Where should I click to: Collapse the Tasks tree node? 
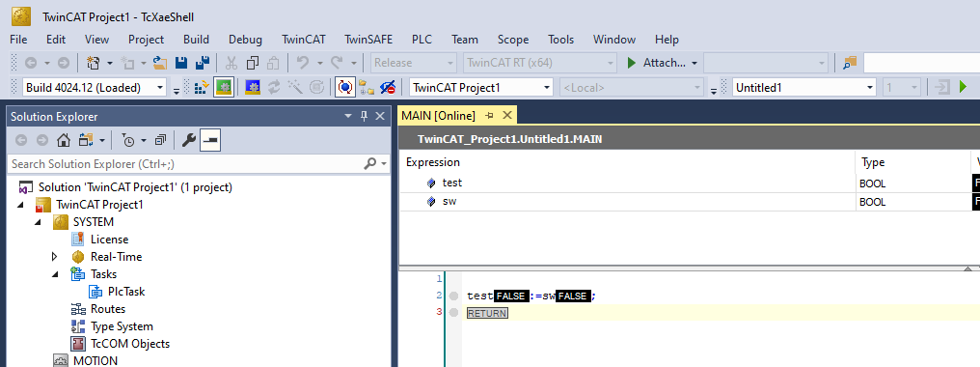(x=54, y=274)
